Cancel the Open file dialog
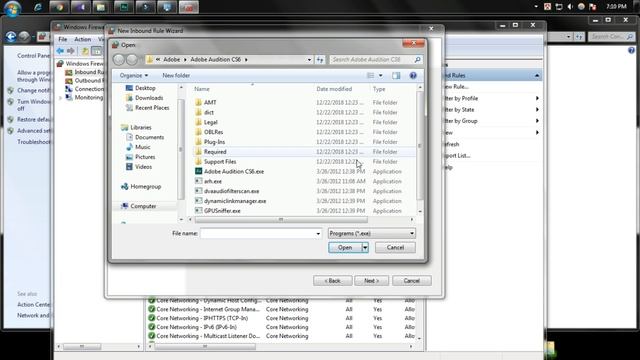 pos(395,247)
